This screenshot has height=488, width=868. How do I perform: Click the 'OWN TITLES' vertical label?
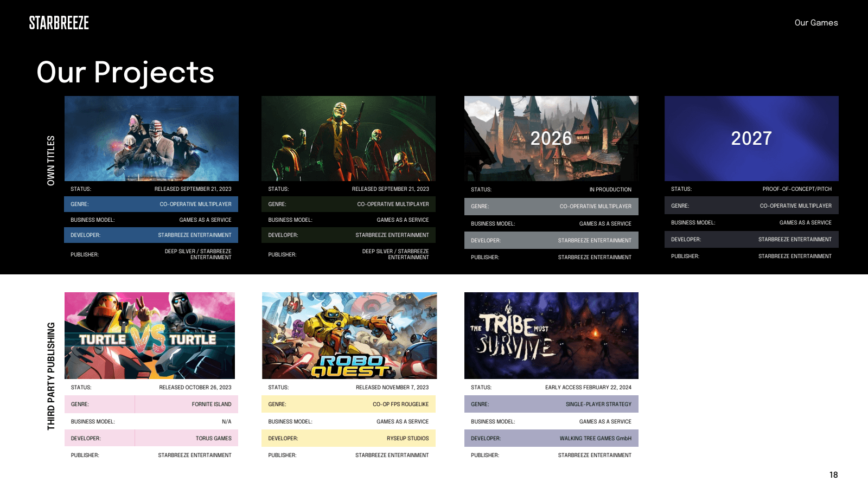51,160
